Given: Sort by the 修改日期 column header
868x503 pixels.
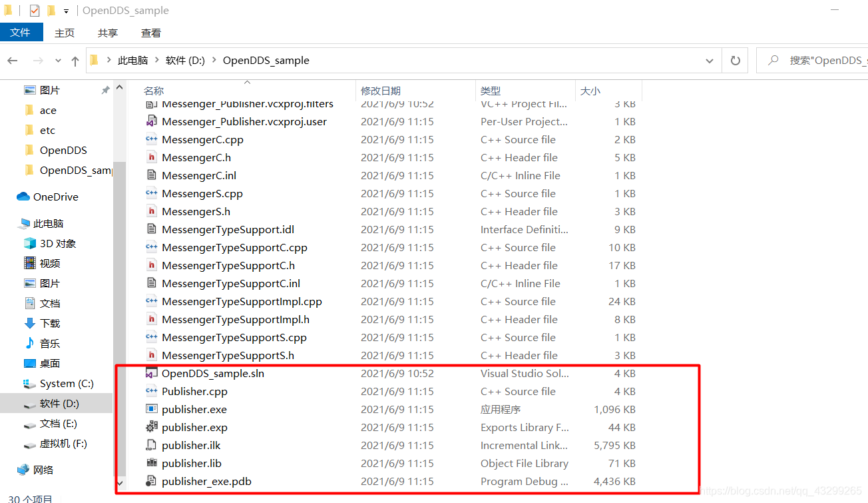Looking at the screenshot, I should pos(381,91).
